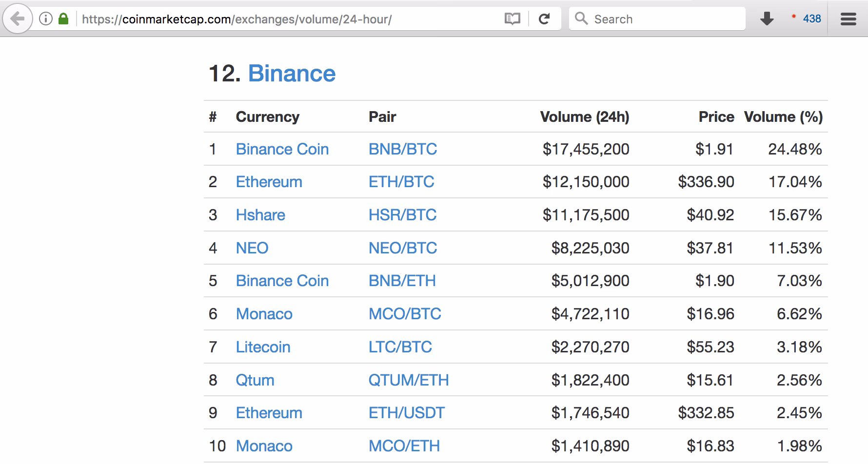
Task: Click the back navigation arrow
Action: coord(18,19)
